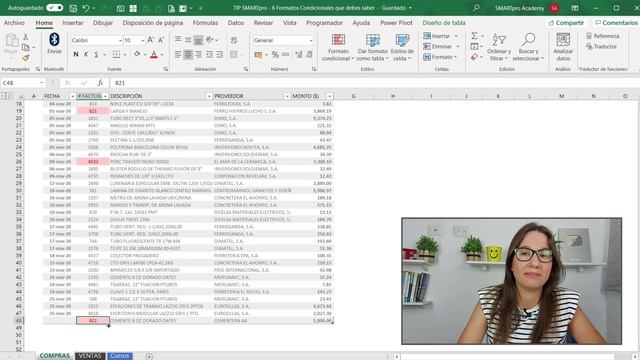Click the percent style icon
The height and width of the screenshot is (360, 640).
pyautogui.click(x=275, y=54)
